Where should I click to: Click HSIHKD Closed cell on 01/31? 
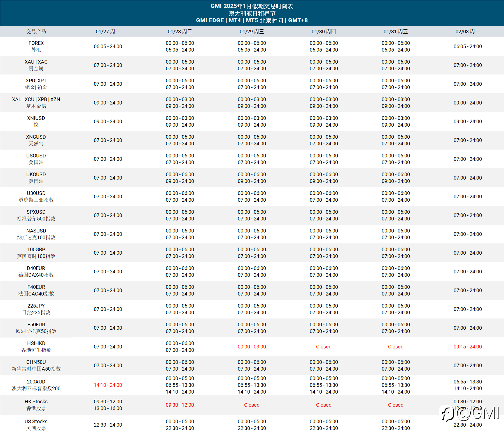[x=396, y=347]
